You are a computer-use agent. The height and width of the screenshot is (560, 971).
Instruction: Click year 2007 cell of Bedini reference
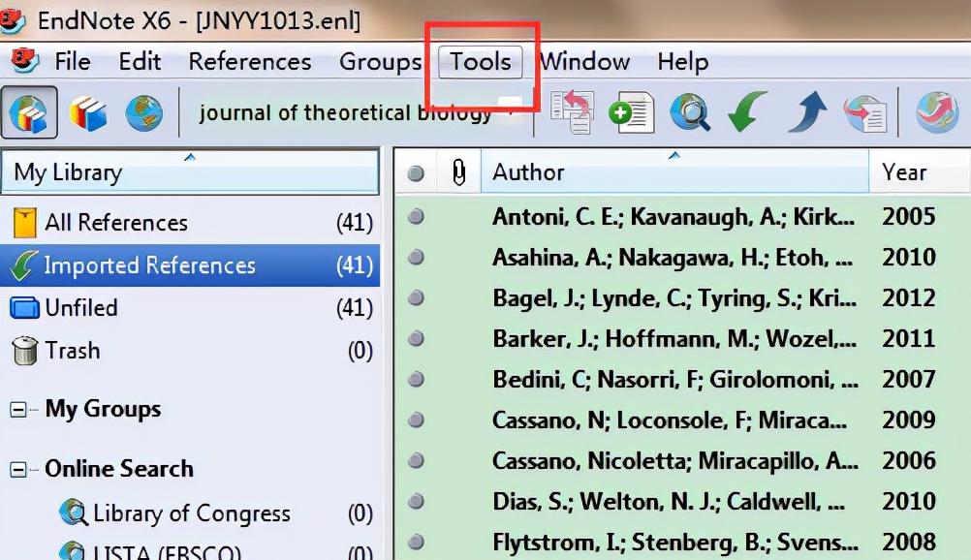point(908,379)
